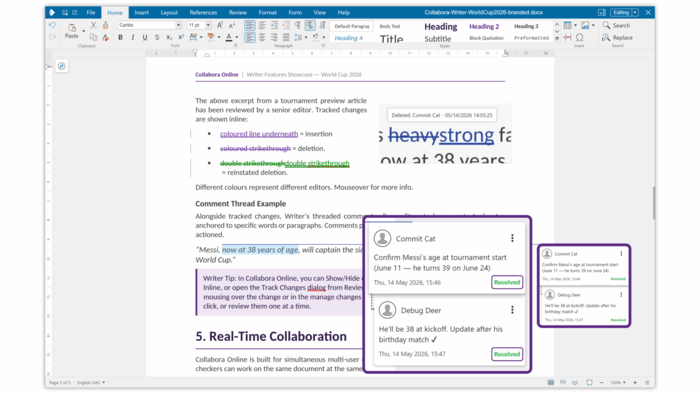Viewport: 700px width, 394px height.
Task: Click English (UK) language in status bar
Action: (91, 382)
